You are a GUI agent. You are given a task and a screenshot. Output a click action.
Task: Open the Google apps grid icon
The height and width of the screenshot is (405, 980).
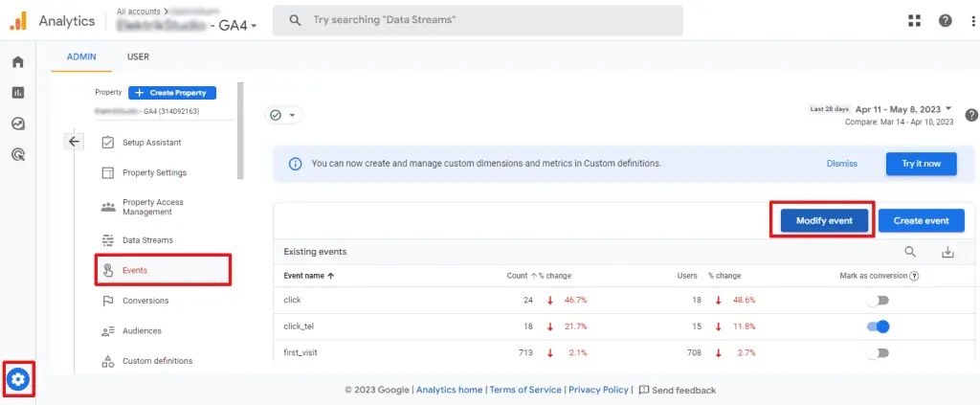pos(914,21)
